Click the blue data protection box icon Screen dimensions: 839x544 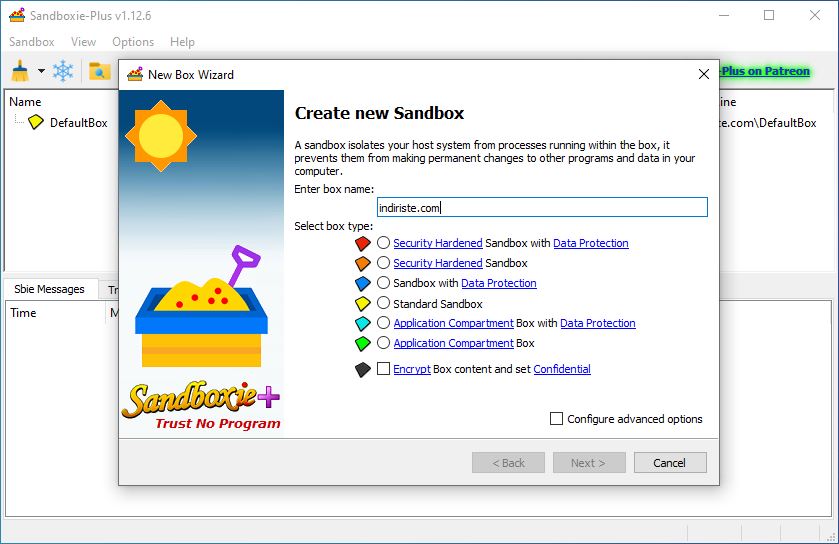(x=363, y=284)
